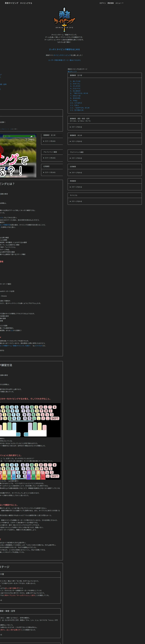Open the ココ registration link

point(12,330)
